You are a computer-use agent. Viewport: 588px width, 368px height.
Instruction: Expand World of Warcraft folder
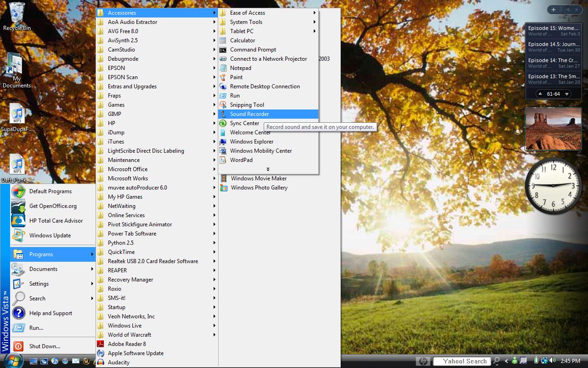[157, 335]
